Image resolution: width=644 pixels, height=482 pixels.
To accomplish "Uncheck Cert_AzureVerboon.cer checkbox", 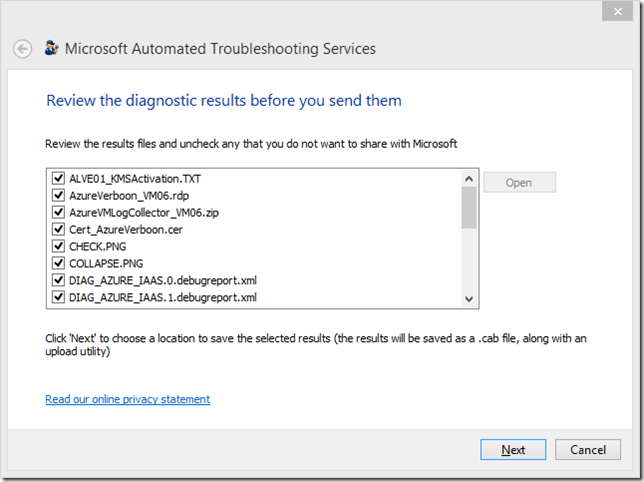I will coord(58,229).
